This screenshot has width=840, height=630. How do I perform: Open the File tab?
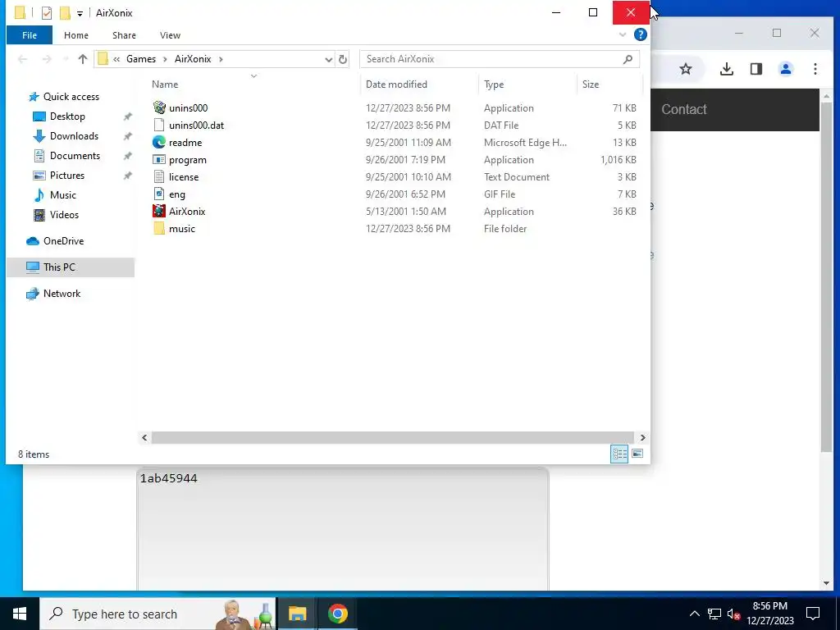(x=30, y=35)
